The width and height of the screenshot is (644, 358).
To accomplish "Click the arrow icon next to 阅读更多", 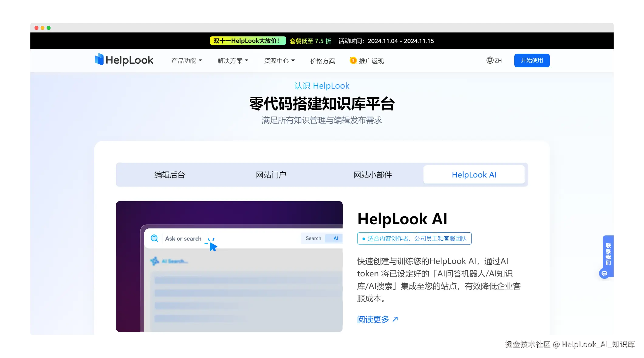I will [395, 319].
